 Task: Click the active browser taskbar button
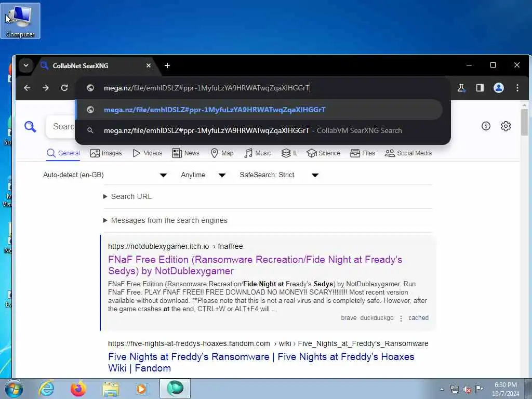pos(175,389)
